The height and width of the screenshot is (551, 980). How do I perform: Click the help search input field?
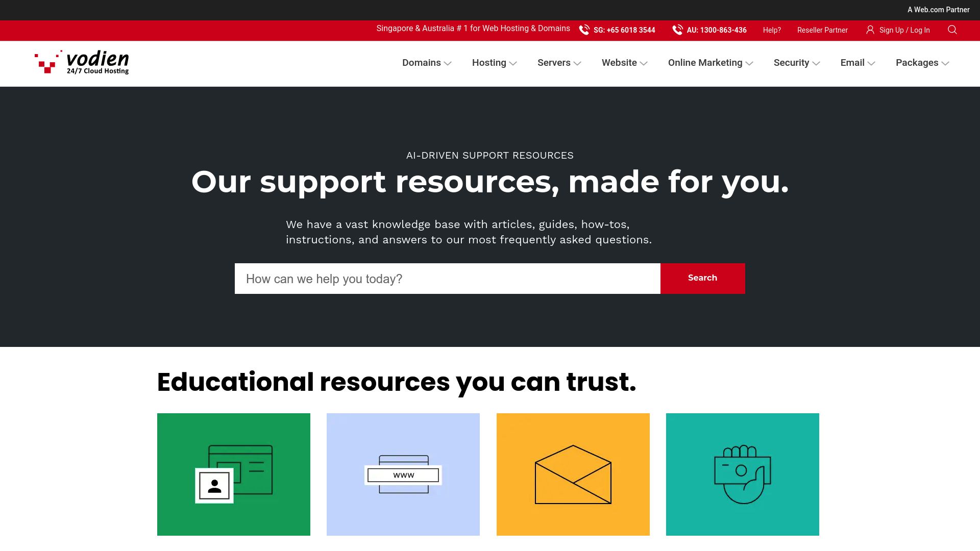pyautogui.click(x=447, y=279)
